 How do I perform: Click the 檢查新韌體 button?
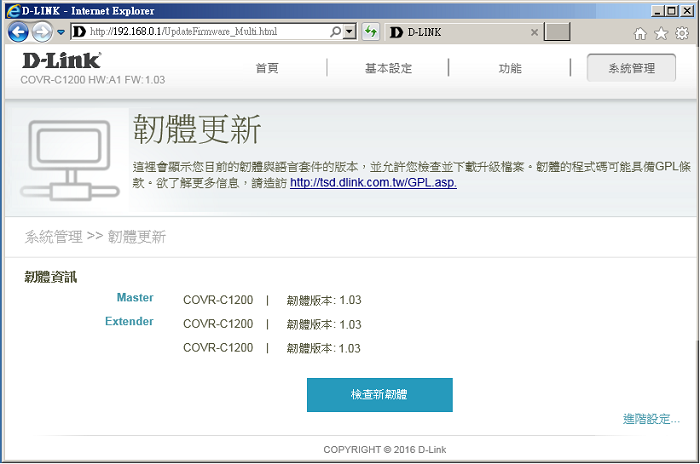[379, 395]
